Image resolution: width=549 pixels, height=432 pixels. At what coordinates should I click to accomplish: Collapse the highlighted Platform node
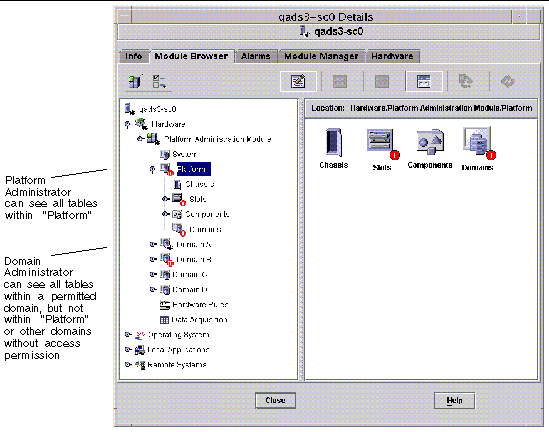pyautogui.click(x=152, y=169)
